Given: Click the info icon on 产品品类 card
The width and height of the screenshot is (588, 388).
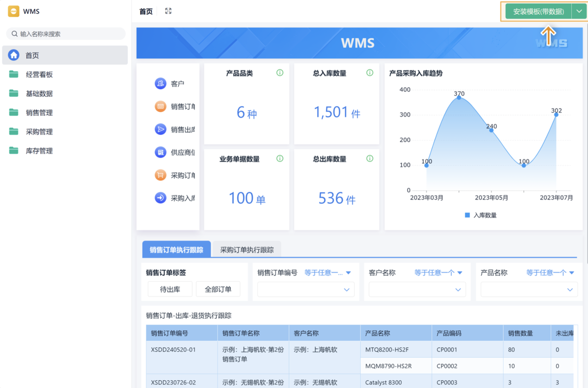Looking at the screenshot, I should tap(280, 73).
